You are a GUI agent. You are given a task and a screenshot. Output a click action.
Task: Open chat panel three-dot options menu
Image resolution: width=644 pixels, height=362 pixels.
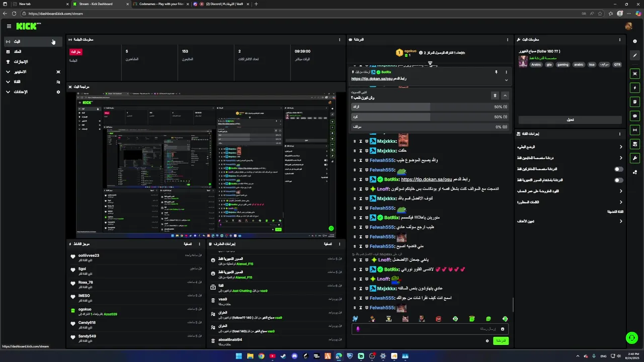point(507,39)
